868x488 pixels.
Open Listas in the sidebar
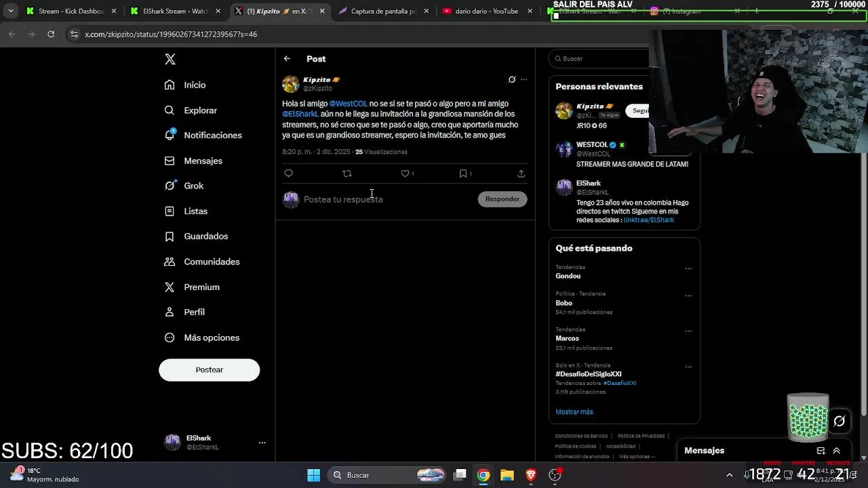tap(186, 211)
